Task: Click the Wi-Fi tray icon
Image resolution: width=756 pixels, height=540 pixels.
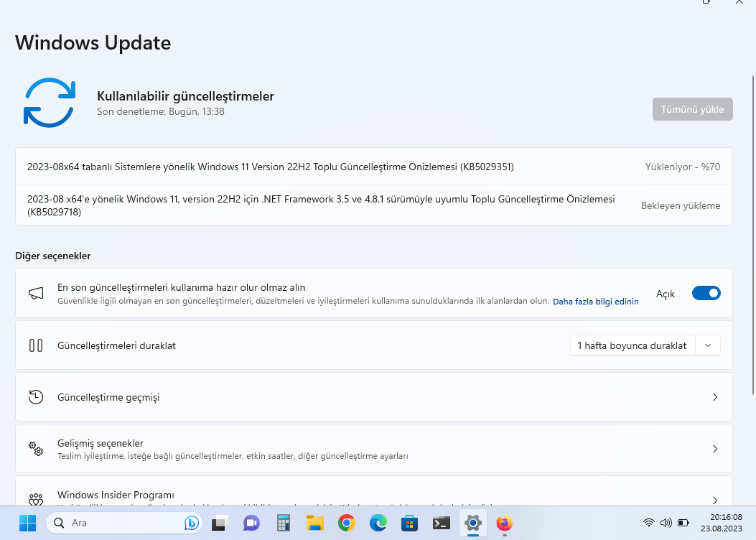Action: 649,523
